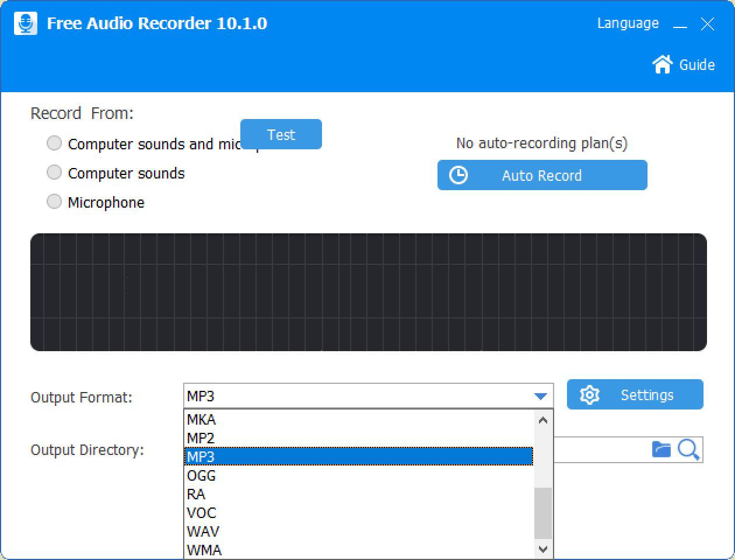The width and height of the screenshot is (735, 560).
Task: Select the Computer sounds radio button
Action: pos(54,173)
